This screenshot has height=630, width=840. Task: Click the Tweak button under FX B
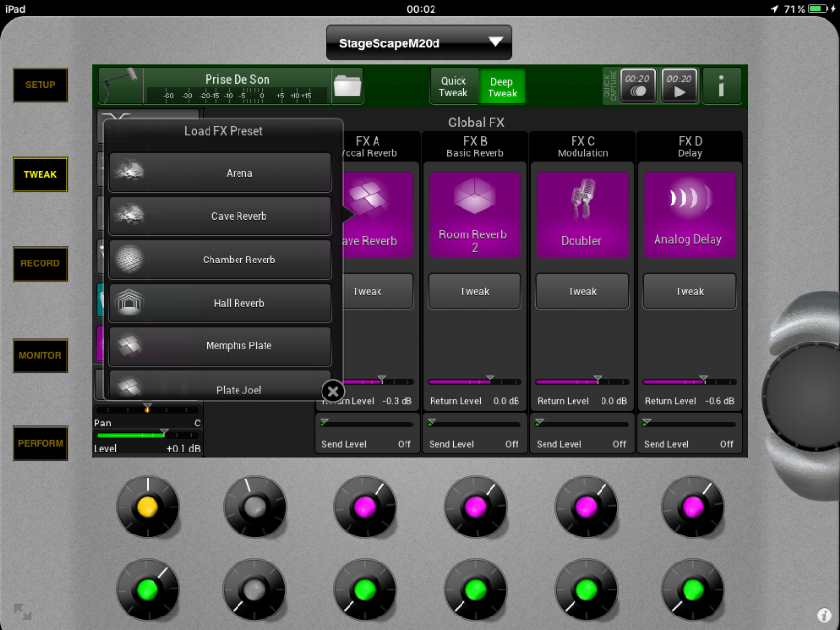(474, 291)
